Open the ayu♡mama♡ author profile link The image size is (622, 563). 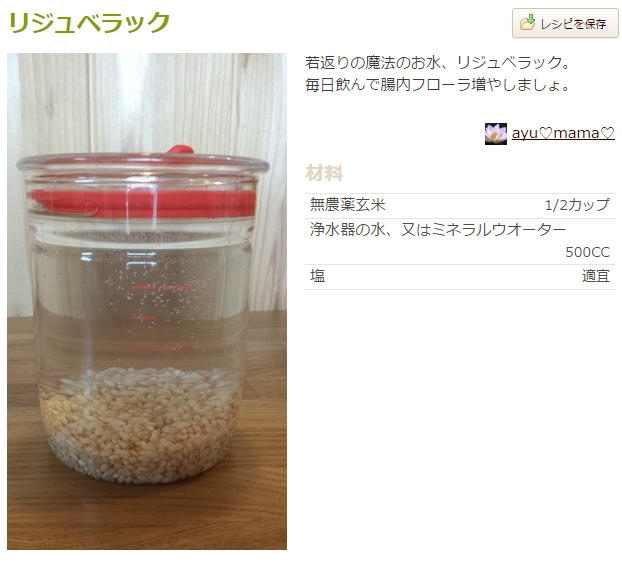(x=563, y=133)
